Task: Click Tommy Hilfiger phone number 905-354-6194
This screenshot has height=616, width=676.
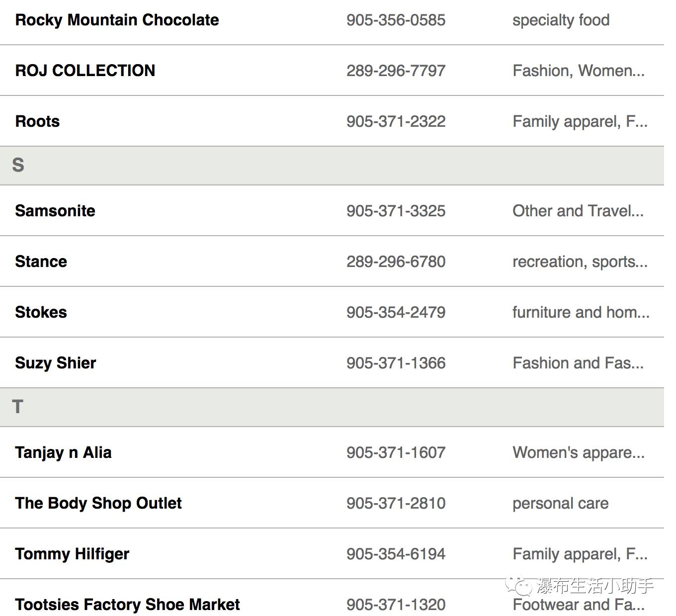Action: click(396, 554)
